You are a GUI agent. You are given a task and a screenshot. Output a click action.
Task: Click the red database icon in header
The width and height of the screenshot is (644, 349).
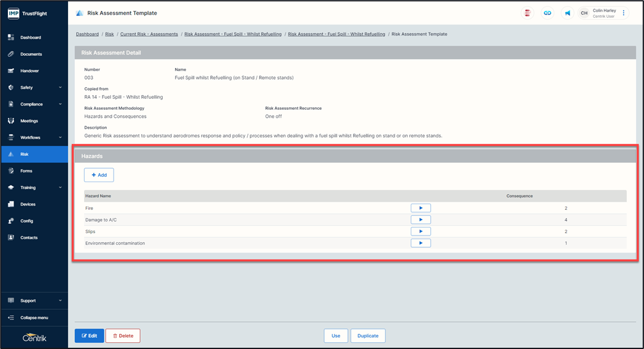click(x=527, y=13)
